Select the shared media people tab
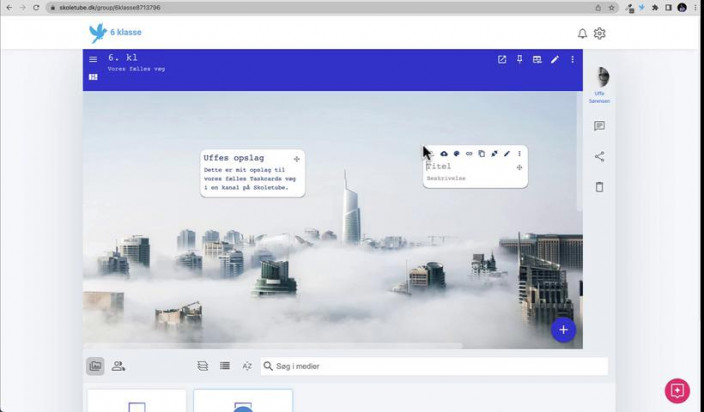Screen dimensions: 704x412 [x=118, y=366]
